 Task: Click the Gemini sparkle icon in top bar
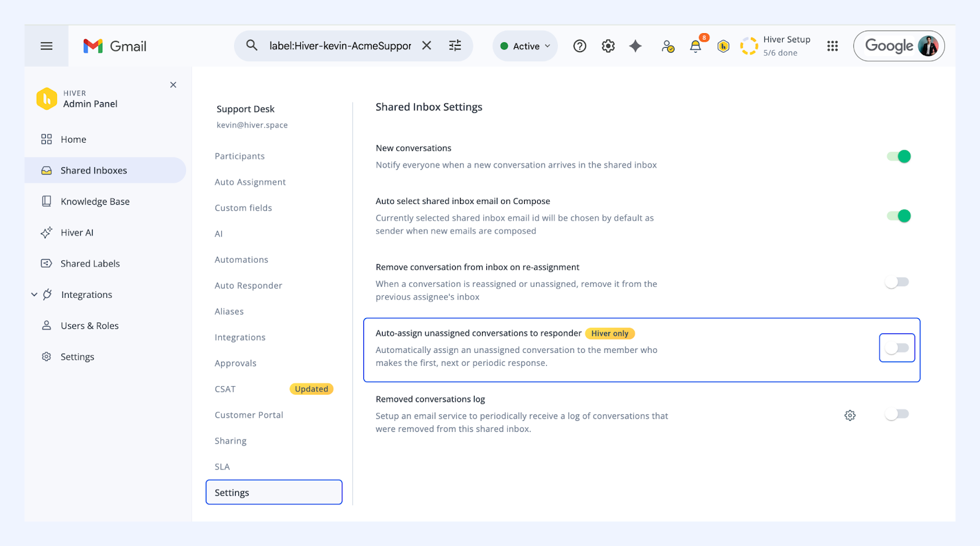tap(636, 46)
